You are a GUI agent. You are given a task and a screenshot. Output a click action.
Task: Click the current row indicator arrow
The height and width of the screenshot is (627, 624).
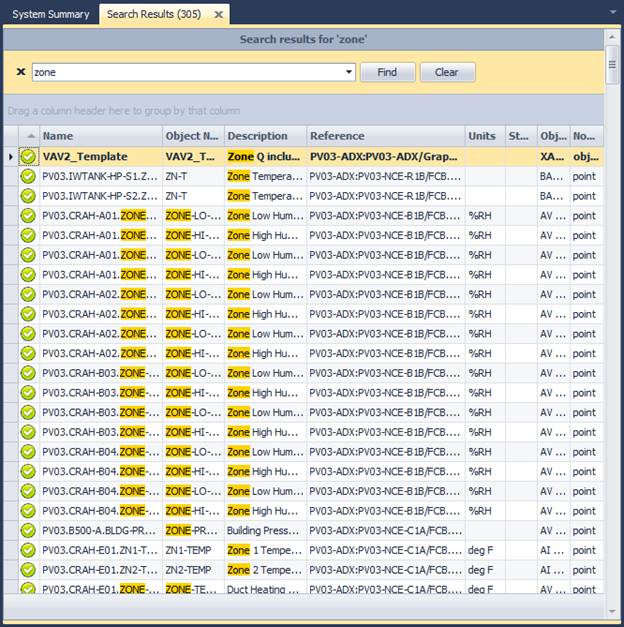pos(11,157)
